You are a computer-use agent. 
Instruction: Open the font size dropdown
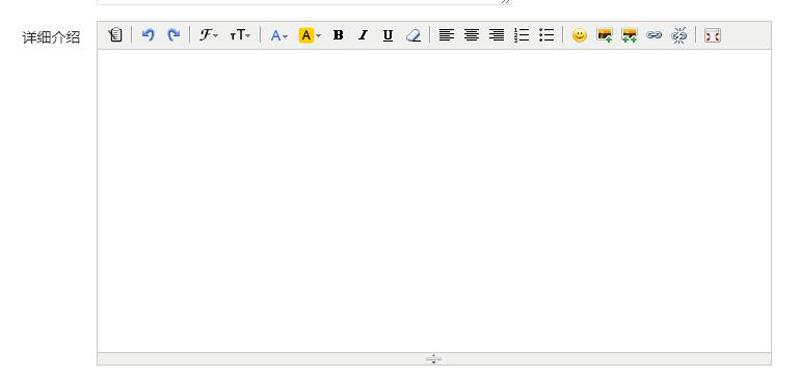pyautogui.click(x=240, y=35)
